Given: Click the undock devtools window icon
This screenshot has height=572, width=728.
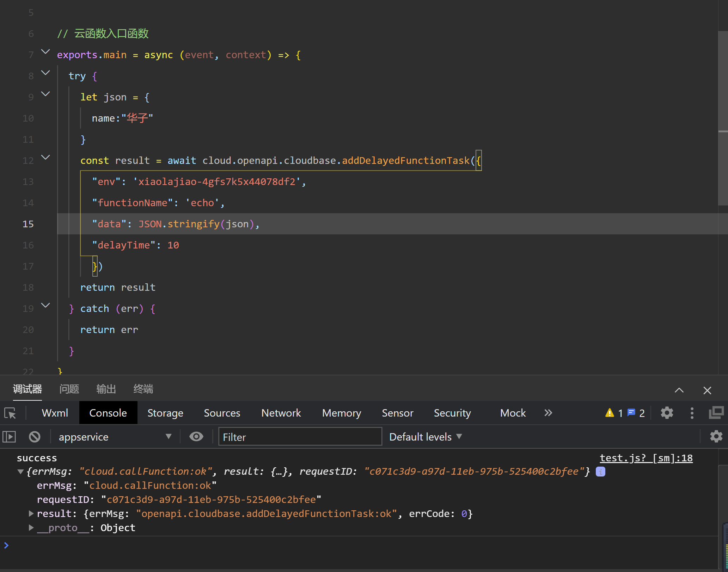Looking at the screenshot, I should click(x=716, y=413).
